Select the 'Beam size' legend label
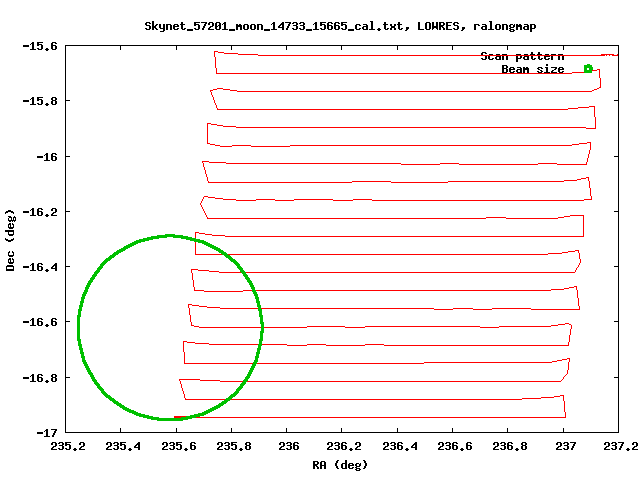Viewport: 640px width, 480px height. 533,69
